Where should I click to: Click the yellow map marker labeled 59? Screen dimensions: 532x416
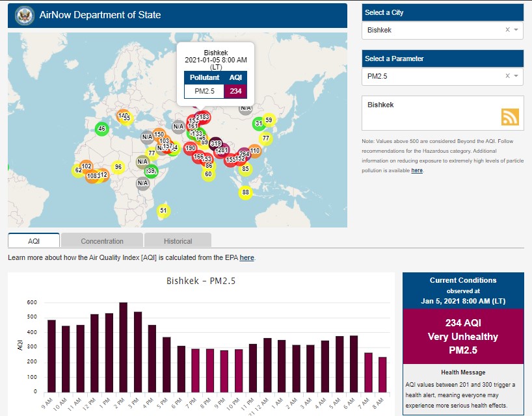[269, 120]
